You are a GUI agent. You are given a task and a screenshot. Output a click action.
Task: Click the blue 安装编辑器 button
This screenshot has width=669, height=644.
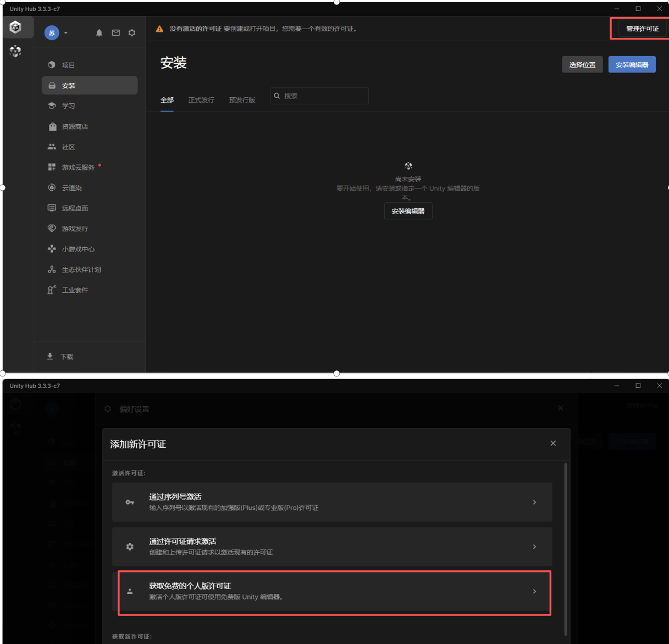click(x=632, y=65)
